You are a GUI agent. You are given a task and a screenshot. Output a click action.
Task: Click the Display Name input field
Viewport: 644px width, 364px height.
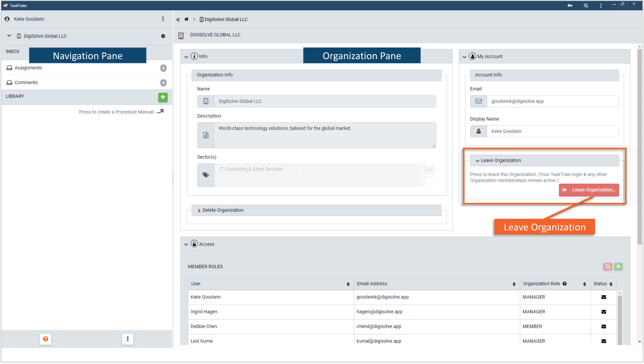pos(552,131)
